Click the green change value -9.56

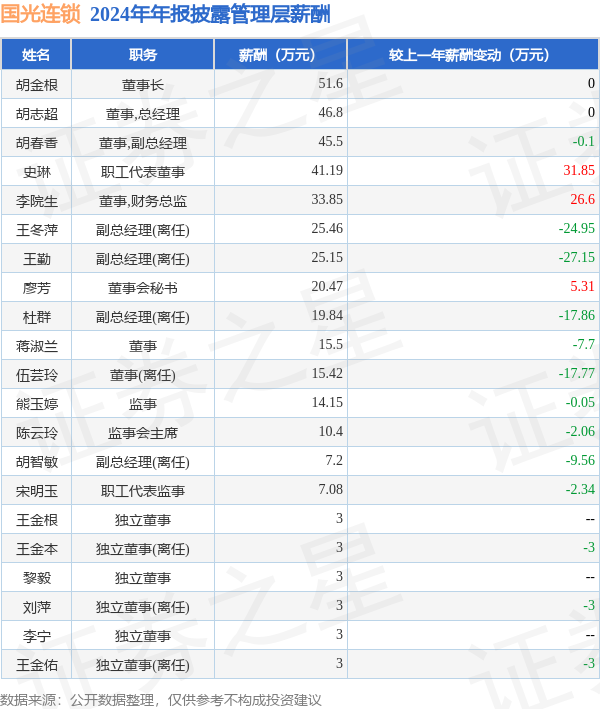(580, 460)
